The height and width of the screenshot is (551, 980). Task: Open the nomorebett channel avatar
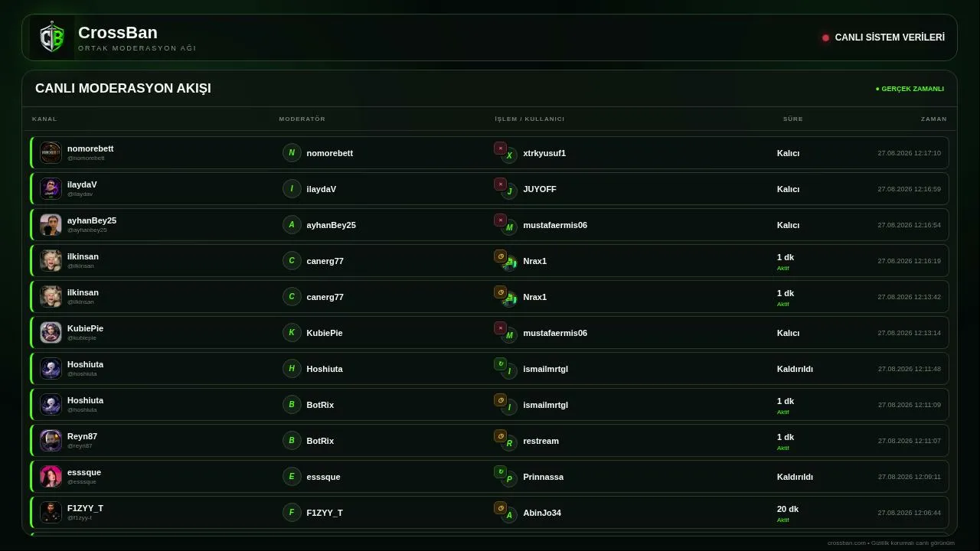tap(51, 153)
